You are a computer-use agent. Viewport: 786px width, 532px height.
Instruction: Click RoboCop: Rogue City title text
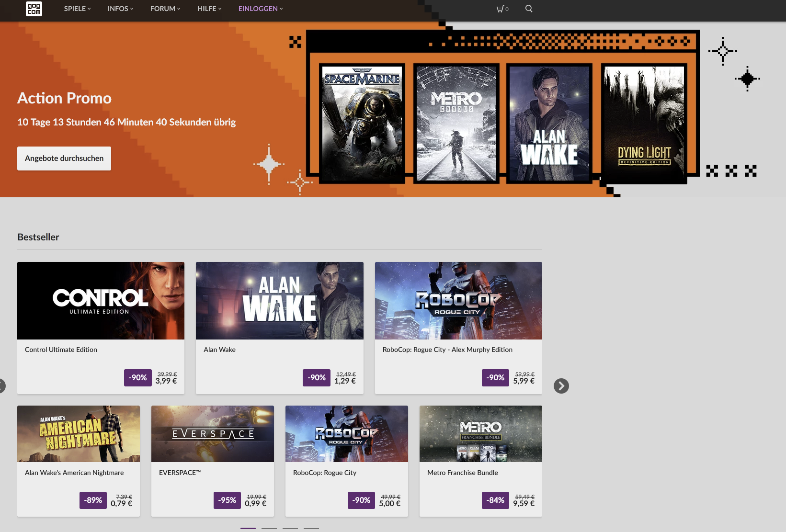click(x=325, y=473)
